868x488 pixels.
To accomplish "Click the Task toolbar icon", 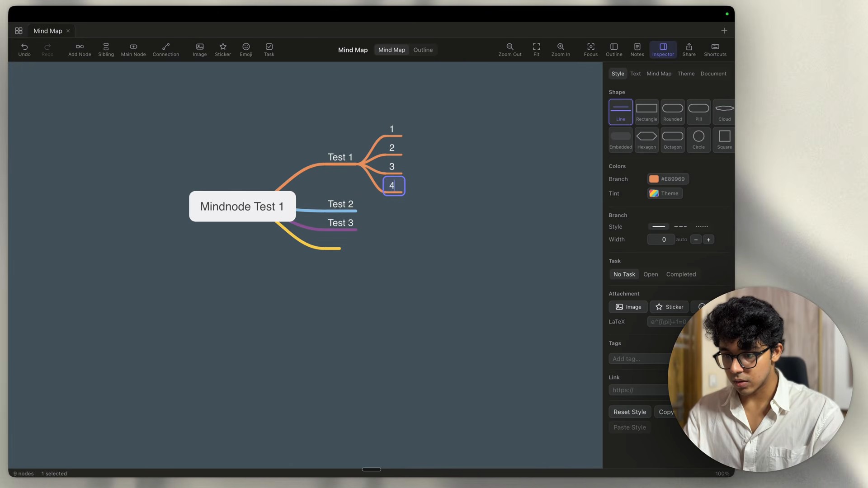I will (269, 50).
